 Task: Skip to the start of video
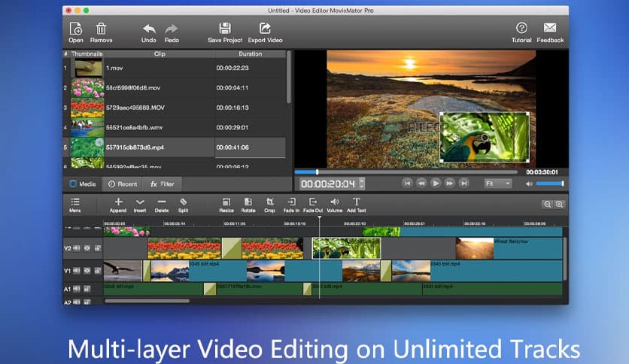coord(407,184)
